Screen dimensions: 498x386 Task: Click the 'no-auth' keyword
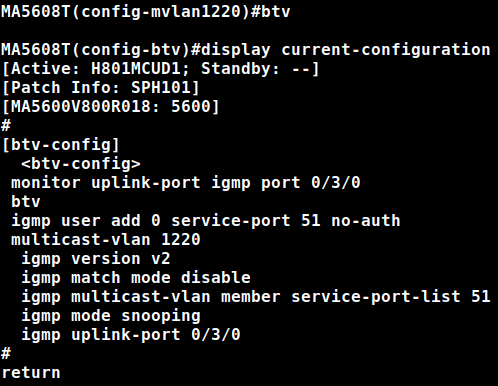click(x=366, y=221)
